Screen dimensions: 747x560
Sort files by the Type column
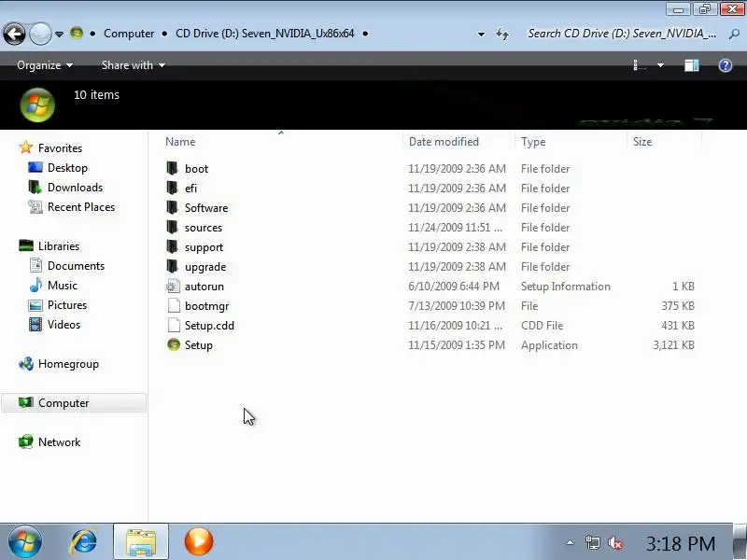pos(532,142)
